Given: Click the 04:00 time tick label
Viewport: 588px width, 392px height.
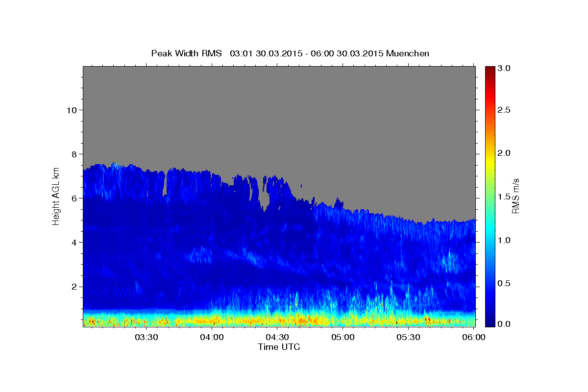Looking at the screenshot, I should tap(212, 337).
